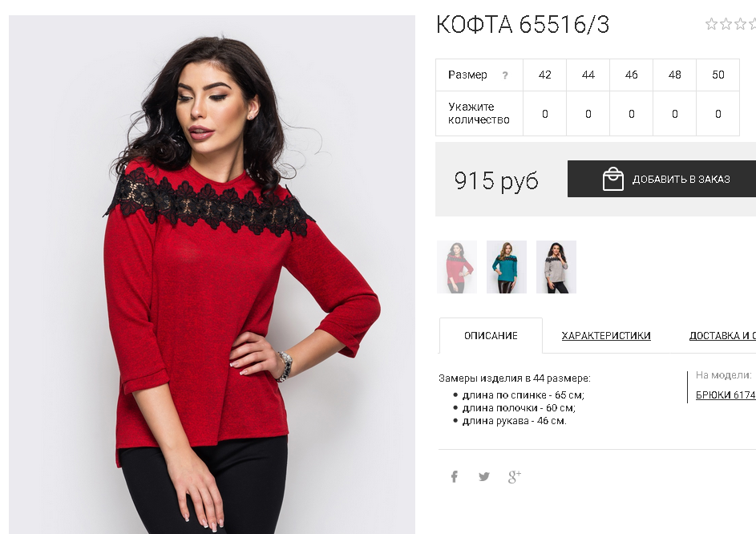Image resolution: width=756 pixels, height=534 pixels.
Task: Click the main red sweater product photo
Action: 212,274
